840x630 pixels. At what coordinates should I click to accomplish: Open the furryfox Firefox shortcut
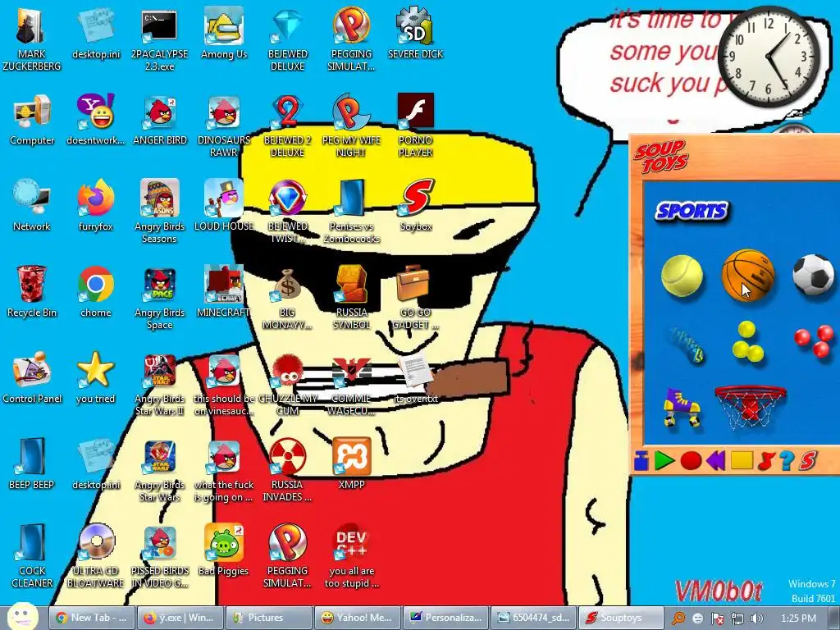tap(96, 206)
